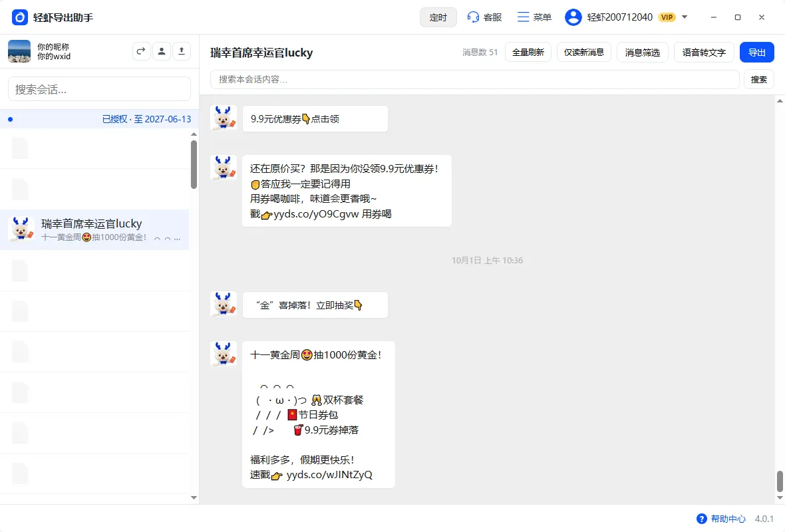Click the chat panel scroll-up arrow

pos(780,100)
